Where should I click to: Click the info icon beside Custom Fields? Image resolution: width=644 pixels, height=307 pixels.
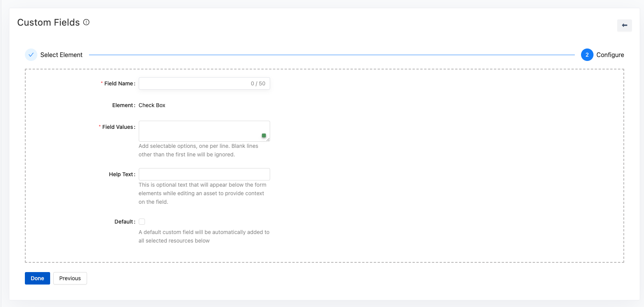86,23
